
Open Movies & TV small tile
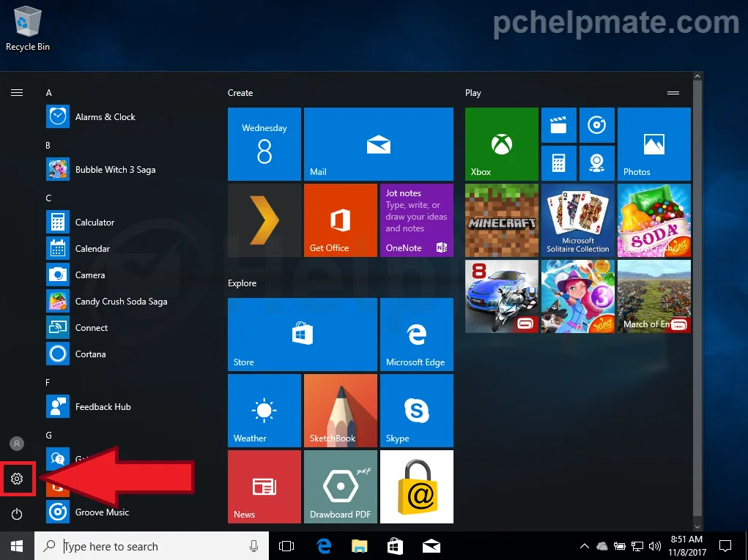558,125
